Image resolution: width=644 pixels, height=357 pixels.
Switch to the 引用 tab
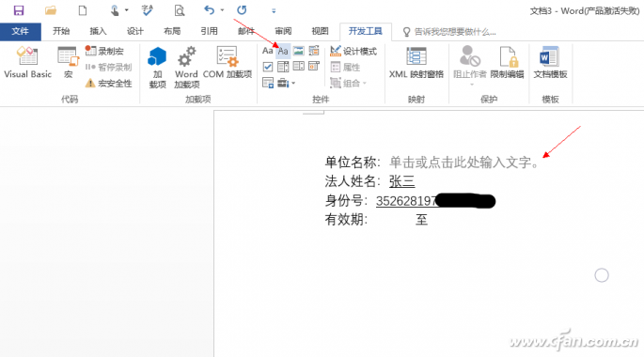click(209, 31)
